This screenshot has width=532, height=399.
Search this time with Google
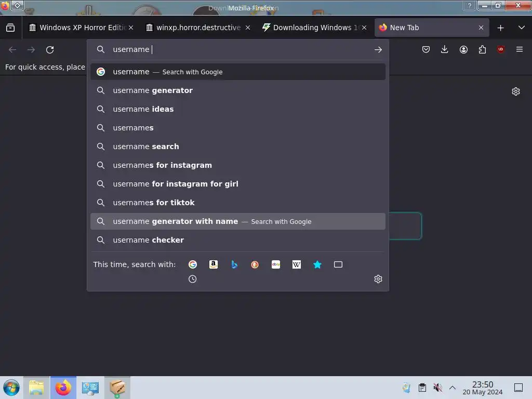click(x=193, y=264)
